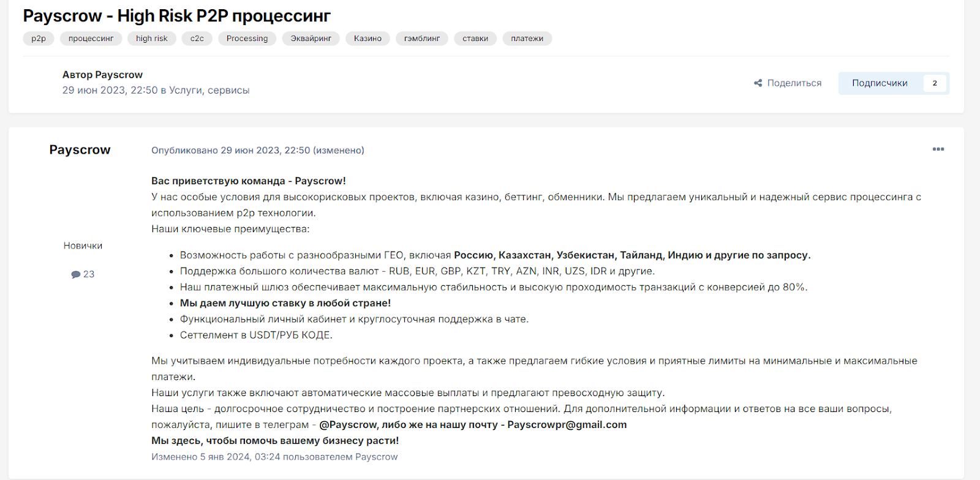
Task: Click the share icon next to Поделиться
Action: (758, 82)
